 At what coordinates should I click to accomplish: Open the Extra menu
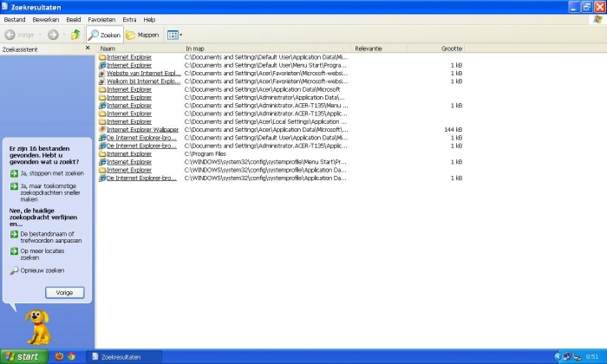point(129,19)
